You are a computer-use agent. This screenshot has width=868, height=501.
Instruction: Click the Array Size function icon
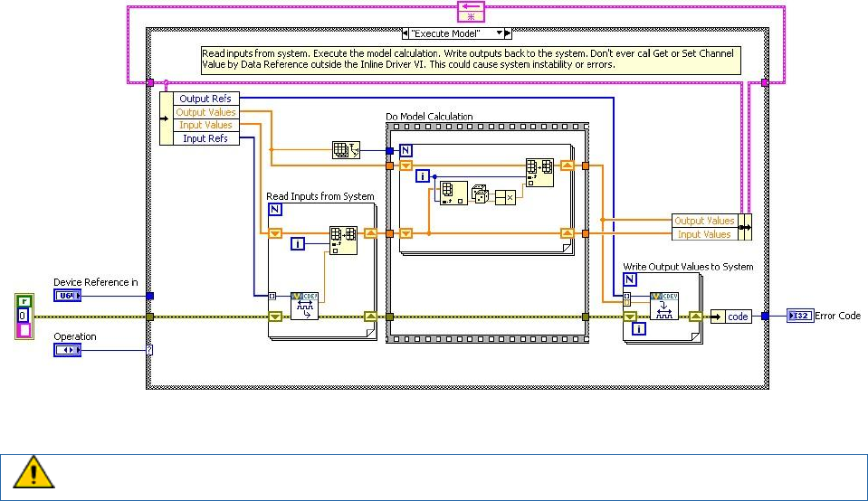346,150
